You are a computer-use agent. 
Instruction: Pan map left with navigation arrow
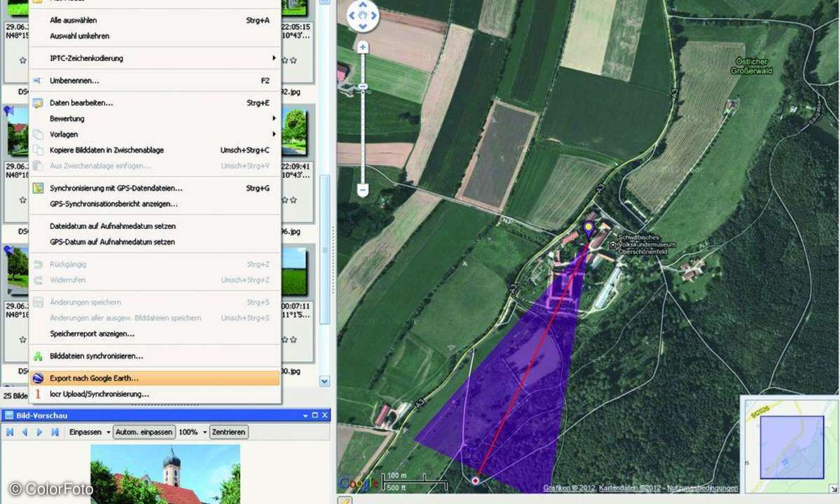point(352,15)
